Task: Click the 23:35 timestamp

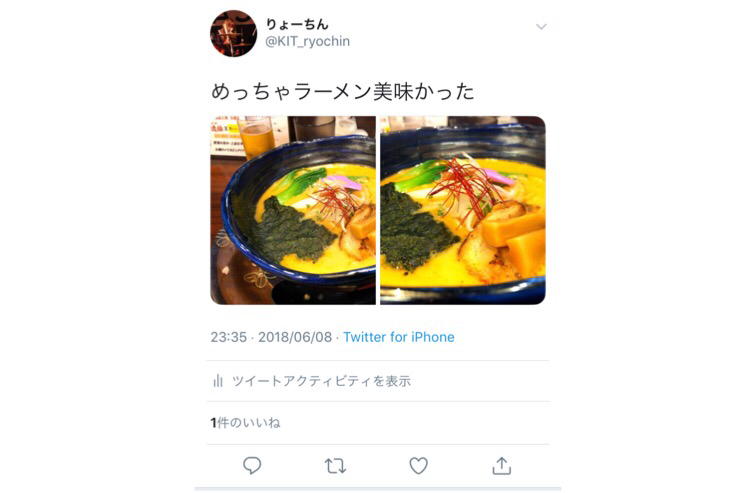Action: (229, 337)
